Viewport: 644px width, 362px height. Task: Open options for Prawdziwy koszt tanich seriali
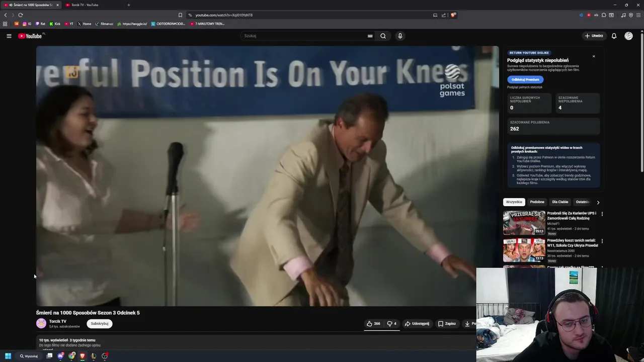click(x=602, y=241)
